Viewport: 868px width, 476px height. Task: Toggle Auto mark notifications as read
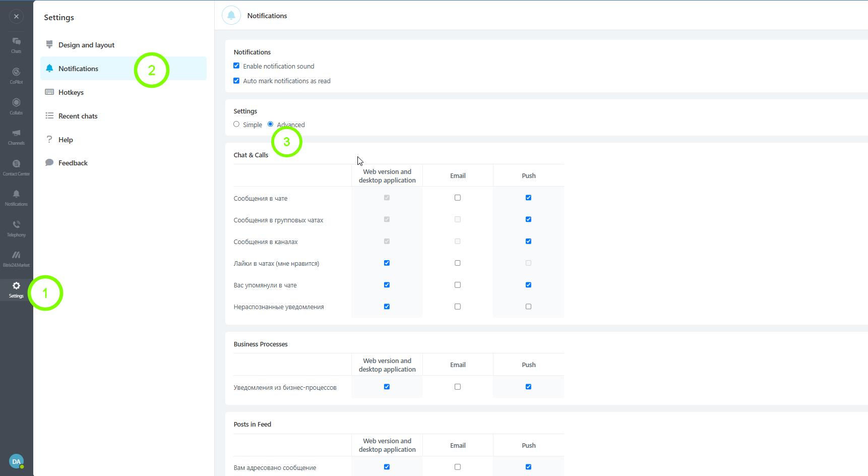pos(236,80)
